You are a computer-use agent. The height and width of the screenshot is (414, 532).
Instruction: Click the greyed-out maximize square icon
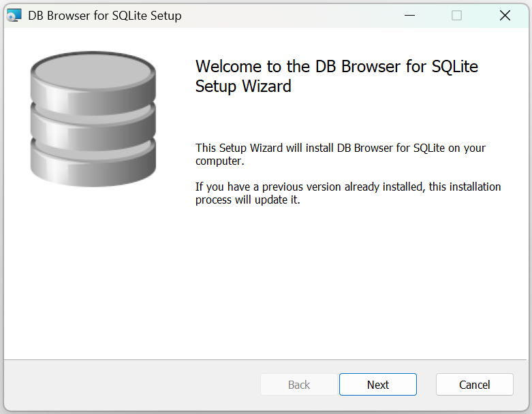[x=456, y=15]
